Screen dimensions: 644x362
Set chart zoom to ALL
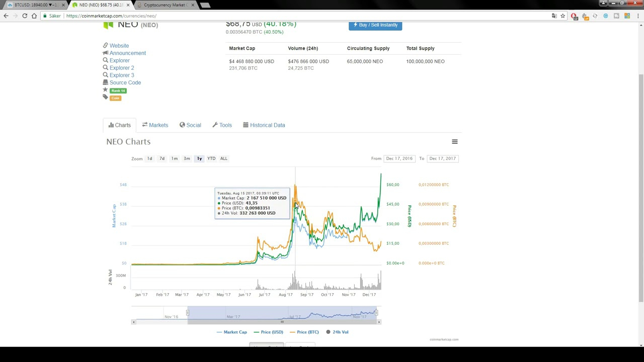(224, 158)
